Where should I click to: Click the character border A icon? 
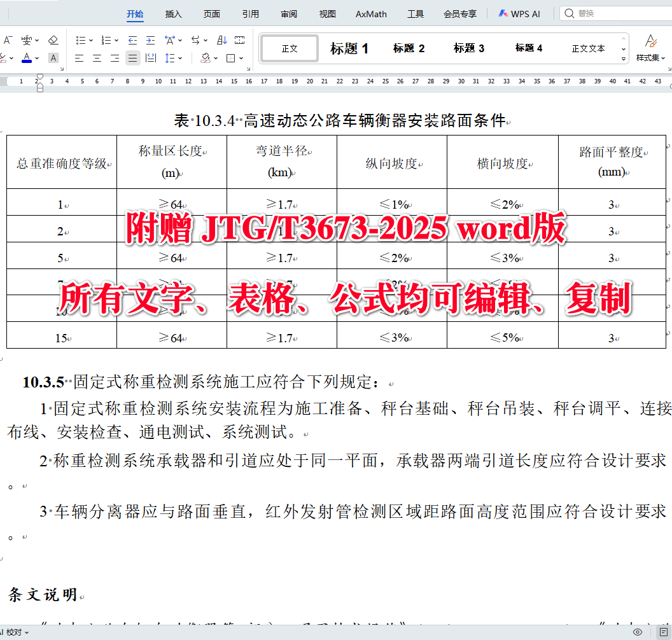pos(53,58)
